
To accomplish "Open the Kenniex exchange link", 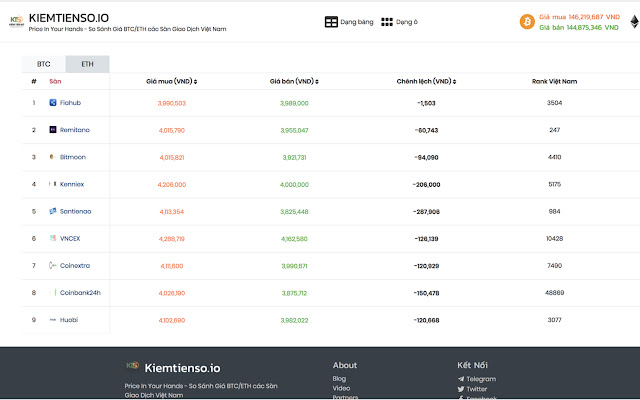I will 72,184.
